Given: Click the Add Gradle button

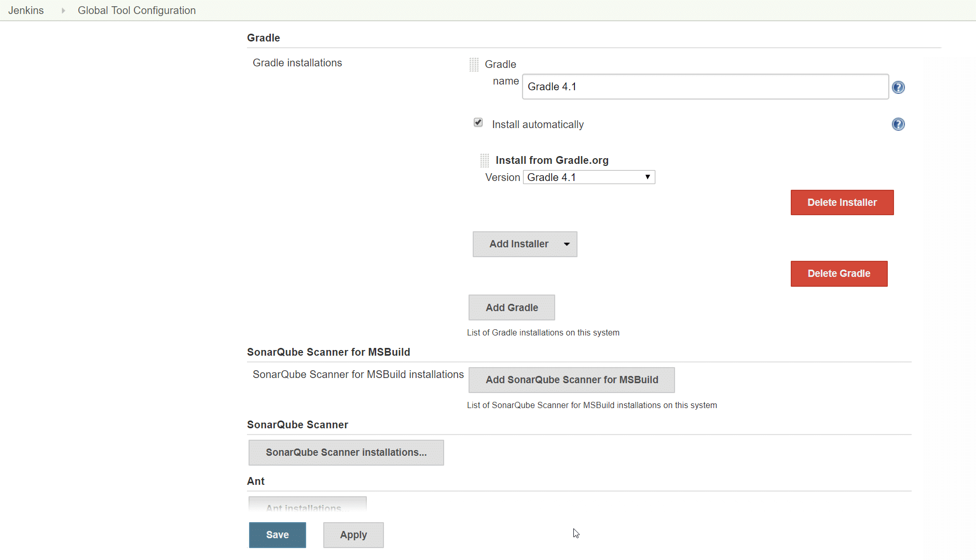Looking at the screenshot, I should (512, 307).
